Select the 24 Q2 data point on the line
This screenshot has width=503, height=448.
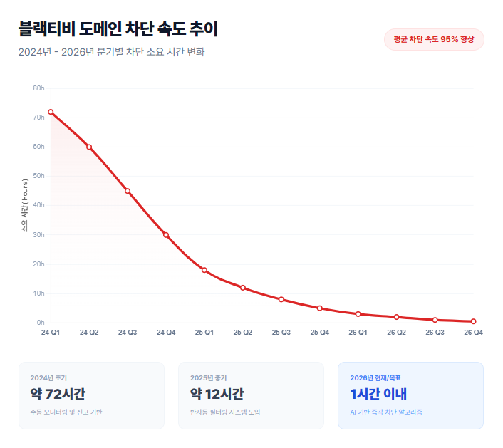click(x=89, y=147)
